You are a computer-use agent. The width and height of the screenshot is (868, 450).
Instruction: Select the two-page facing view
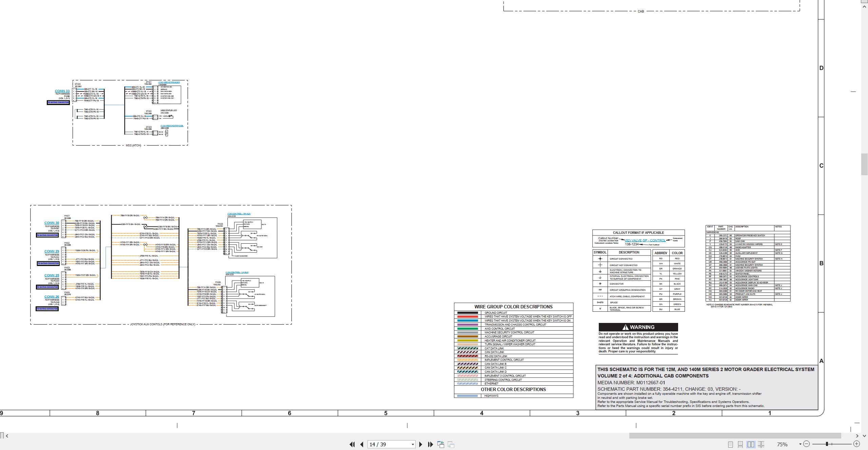tap(751, 444)
